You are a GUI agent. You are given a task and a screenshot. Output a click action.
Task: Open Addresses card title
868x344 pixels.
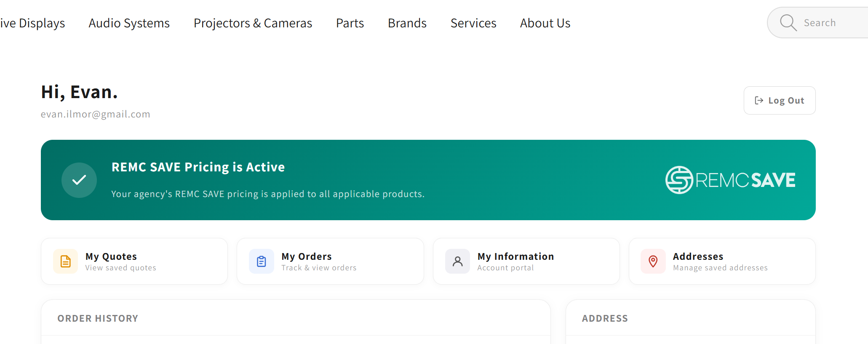pyautogui.click(x=698, y=256)
